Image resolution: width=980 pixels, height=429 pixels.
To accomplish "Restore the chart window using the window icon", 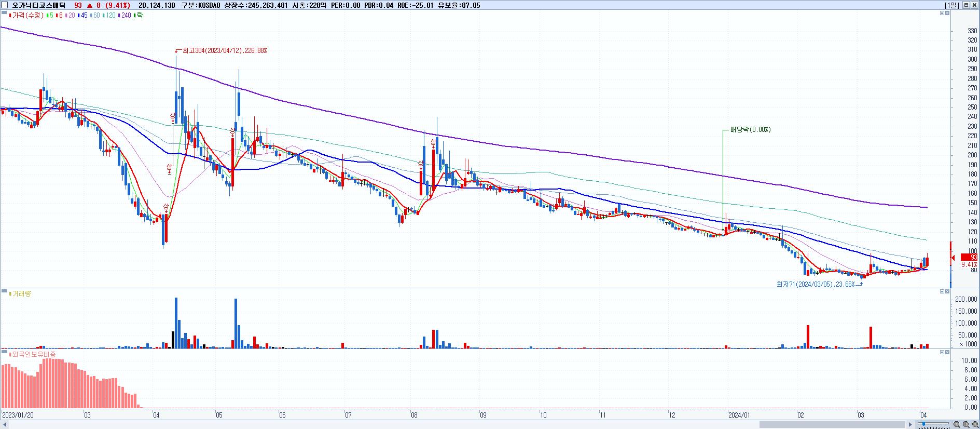I will click(x=966, y=5).
